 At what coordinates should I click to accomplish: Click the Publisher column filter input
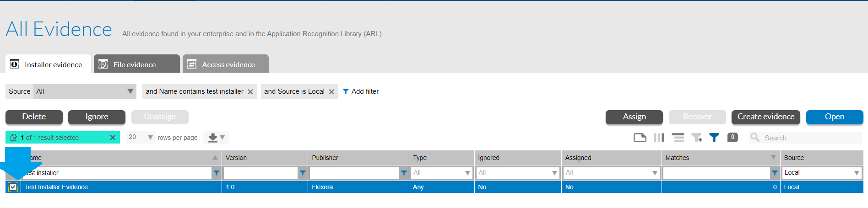tap(354, 173)
